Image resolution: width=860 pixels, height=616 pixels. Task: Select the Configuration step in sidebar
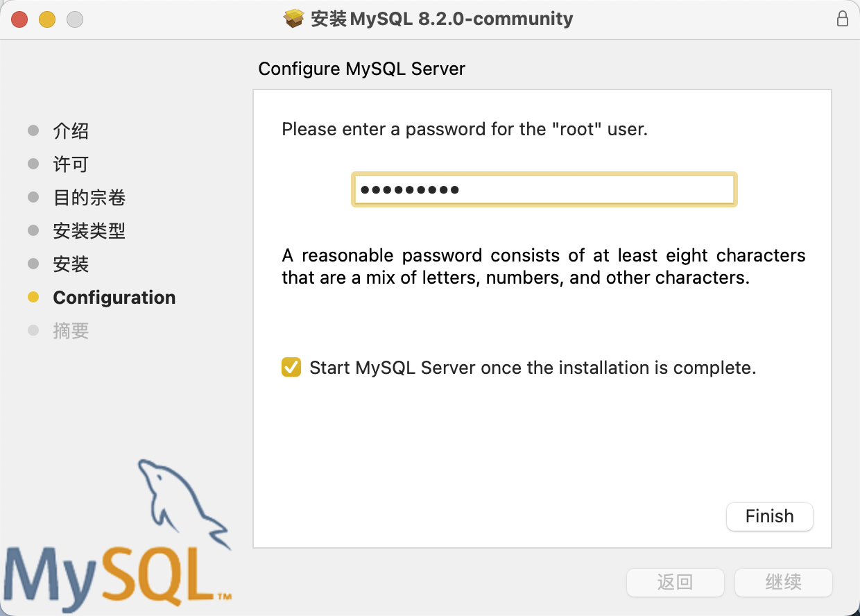114,298
